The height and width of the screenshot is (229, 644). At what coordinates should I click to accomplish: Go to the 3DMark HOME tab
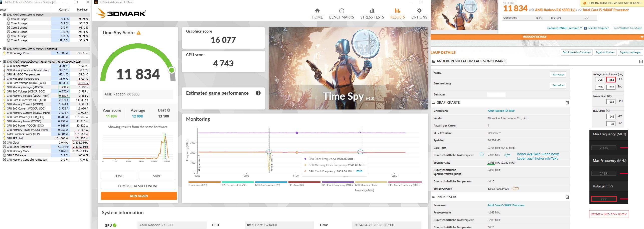[x=317, y=14]
